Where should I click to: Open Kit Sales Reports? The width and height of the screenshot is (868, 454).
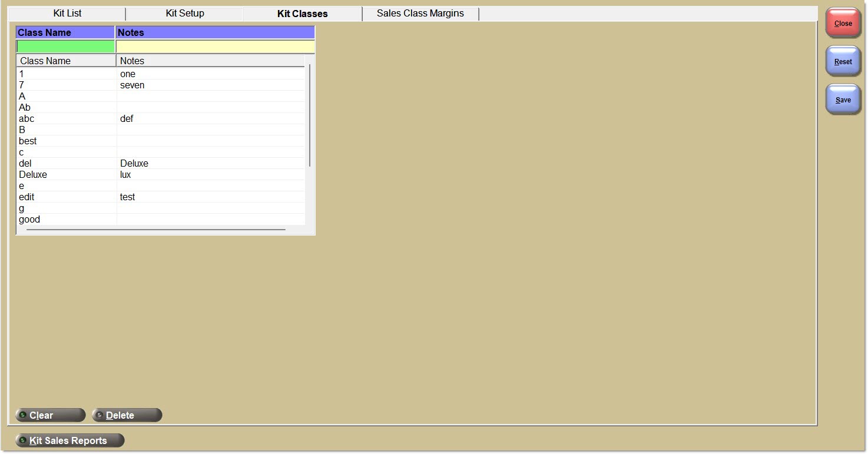coord(69,440)
